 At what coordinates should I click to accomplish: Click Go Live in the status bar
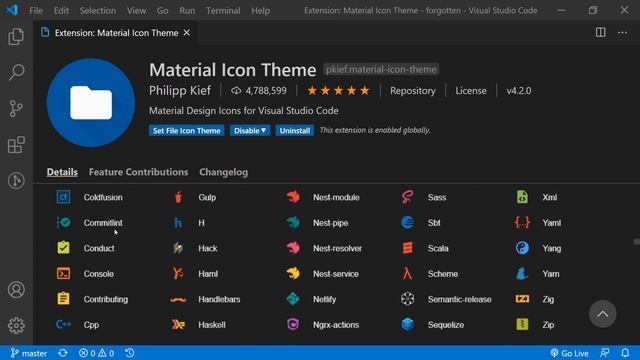[569, 353]
